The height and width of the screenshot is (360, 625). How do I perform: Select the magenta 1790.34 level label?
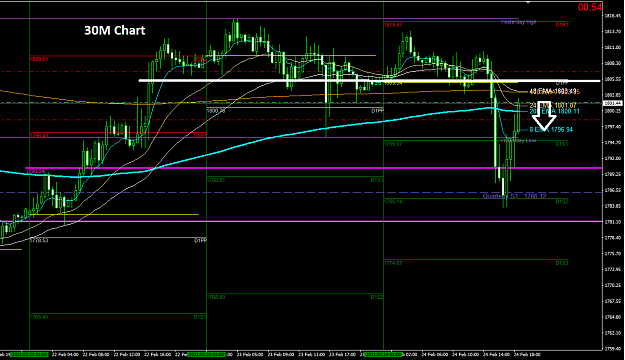pos(35,171)
